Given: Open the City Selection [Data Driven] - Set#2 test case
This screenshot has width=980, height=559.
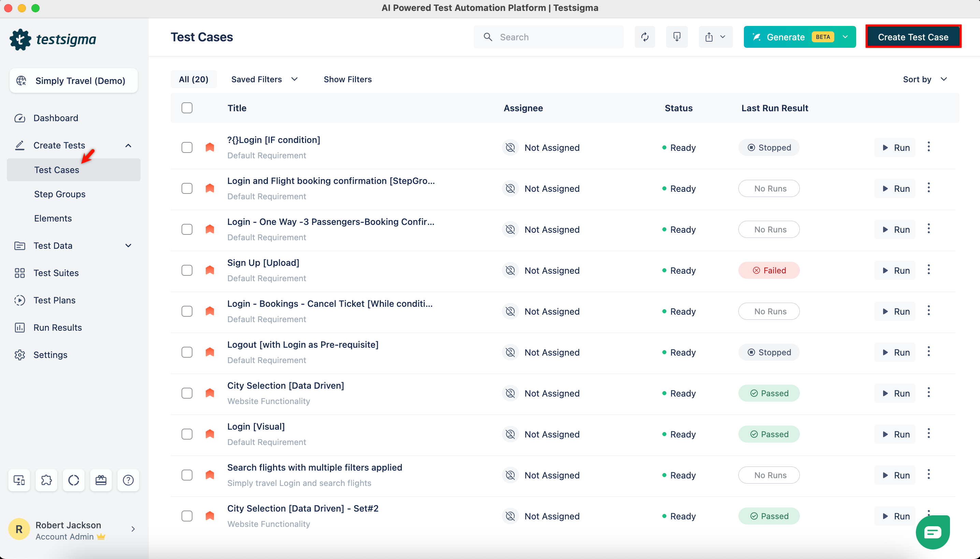Looking at the screenshot, I should click(303, 508).
